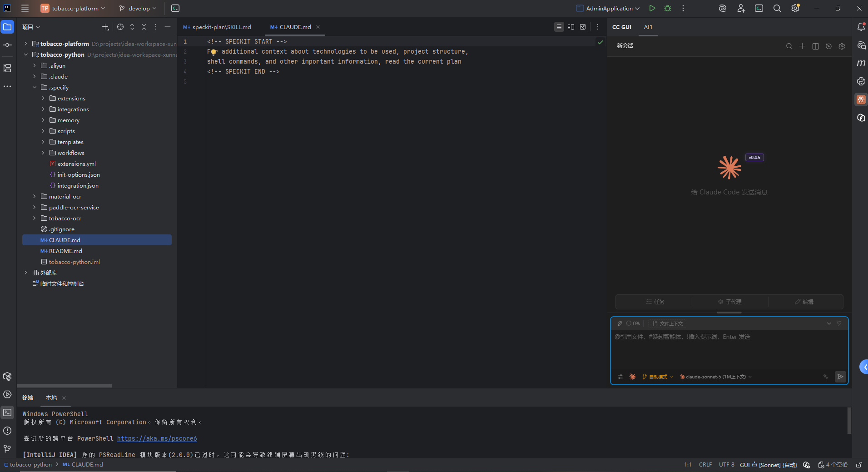The image size is (868, 472).
Task: Open CC GUI panel settings gear
Action: click(842, 46)
